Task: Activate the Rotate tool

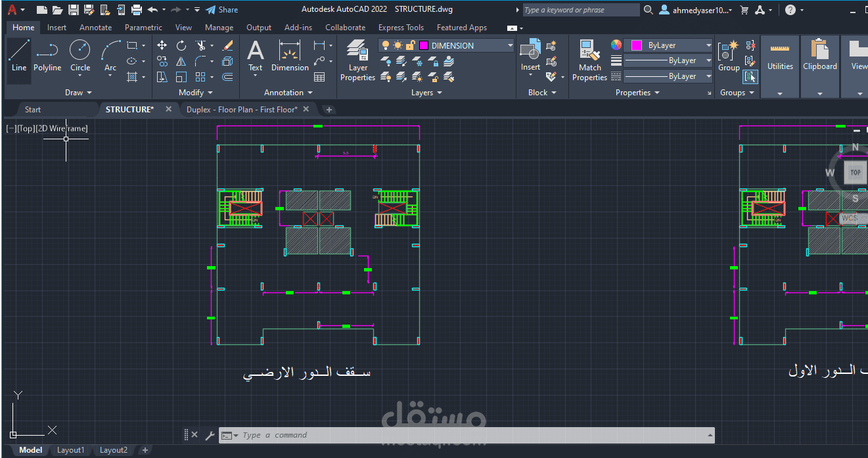Action: (181, 45)
